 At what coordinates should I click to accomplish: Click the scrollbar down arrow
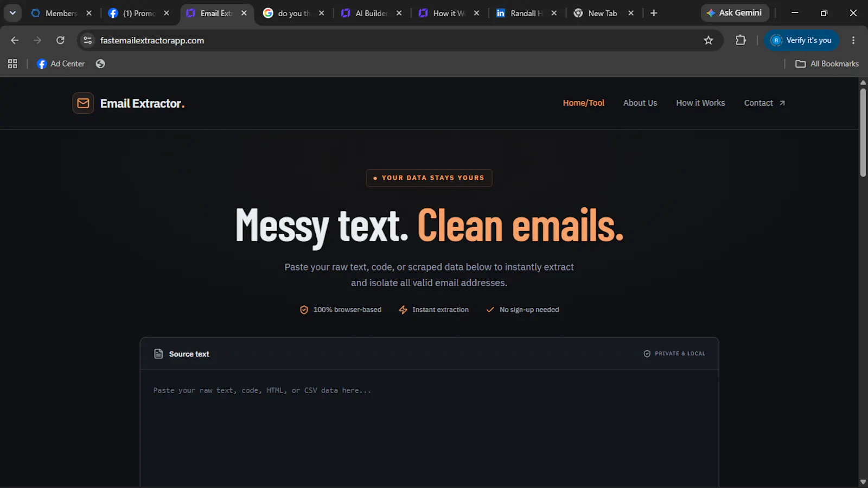(x=863, y=482)
